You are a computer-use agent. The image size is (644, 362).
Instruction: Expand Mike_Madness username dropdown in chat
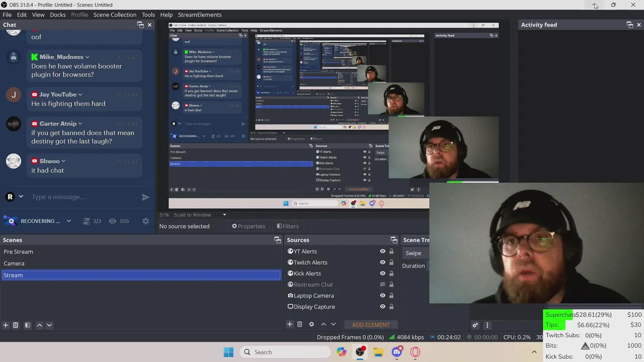88,57
